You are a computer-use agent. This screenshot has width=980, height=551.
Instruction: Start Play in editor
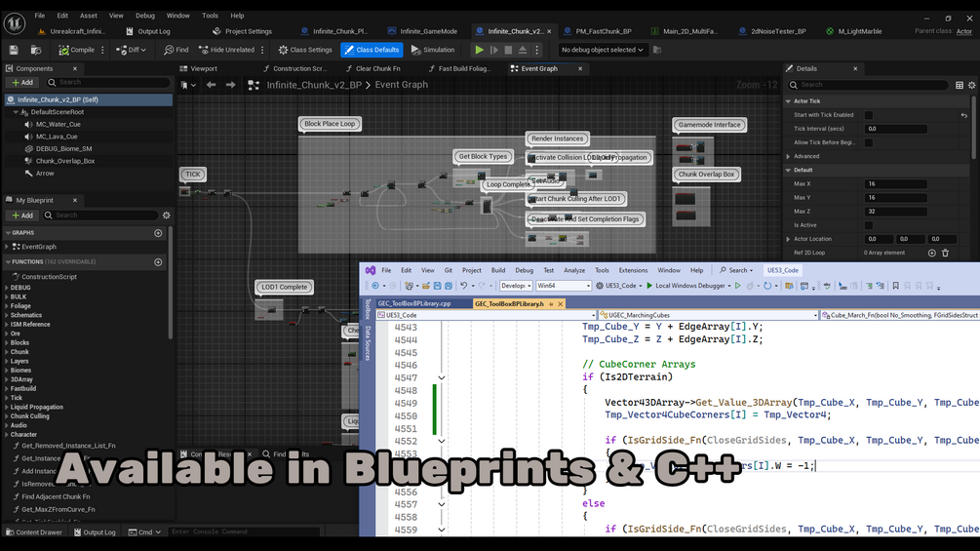tap(480, 50)
